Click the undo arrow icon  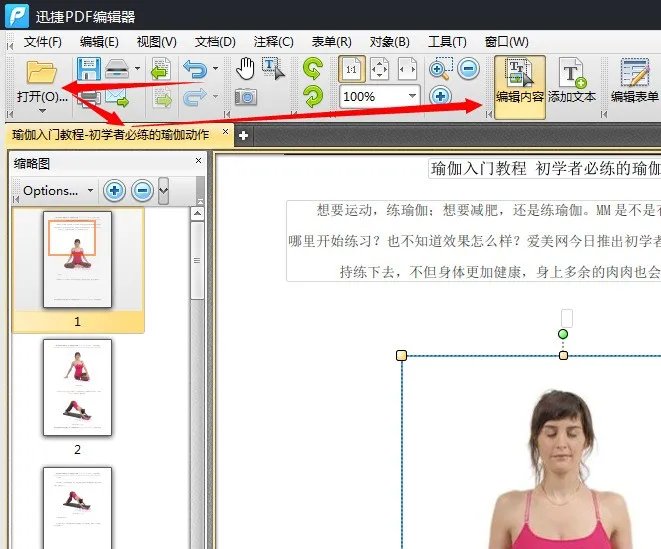[195, 69]
